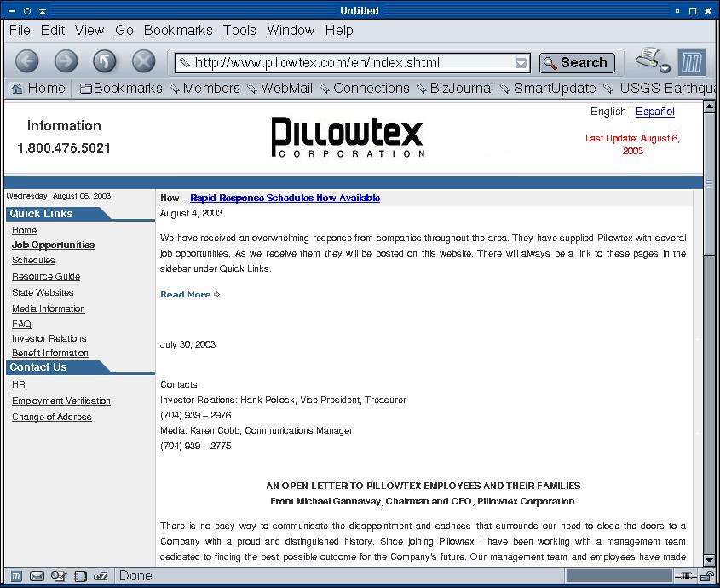The width and height of the screenshot is (720, 588).
Task: Go back with the Back arrow button
Action: tap(27, 61)
